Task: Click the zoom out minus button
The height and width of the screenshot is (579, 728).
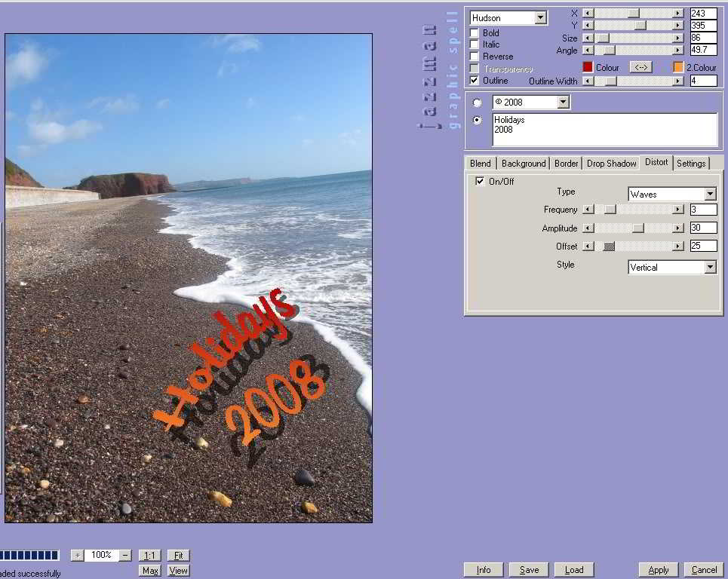Action: (125, 556)
